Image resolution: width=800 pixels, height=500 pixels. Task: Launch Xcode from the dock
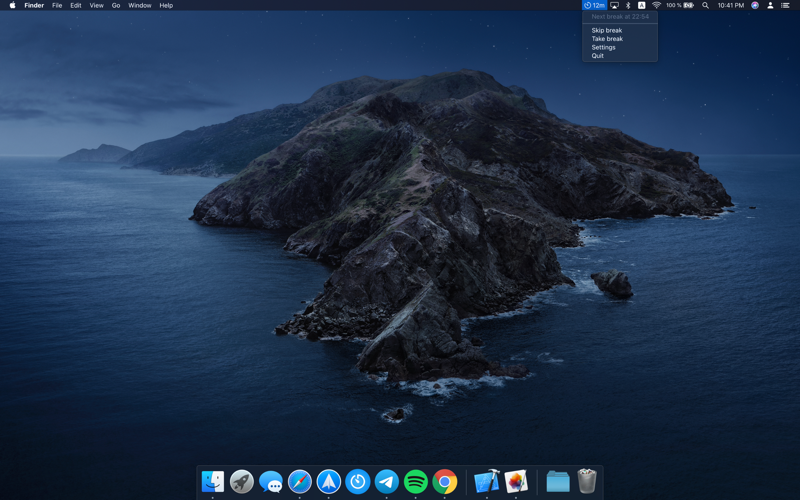[x=486, y=482]
